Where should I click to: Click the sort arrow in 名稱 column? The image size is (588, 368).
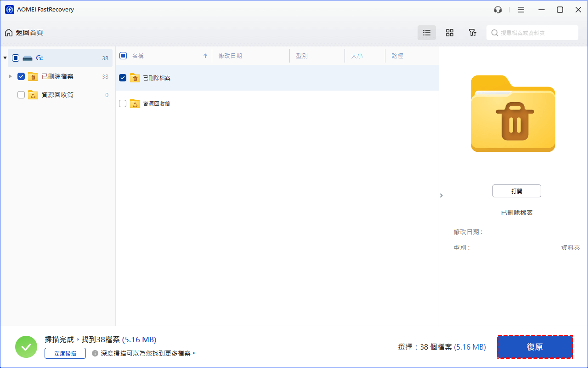click(x=205, y=56)
